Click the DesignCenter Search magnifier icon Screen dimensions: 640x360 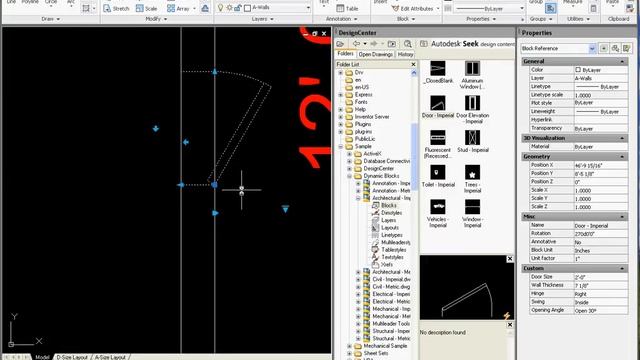click(x=407, y=44)
